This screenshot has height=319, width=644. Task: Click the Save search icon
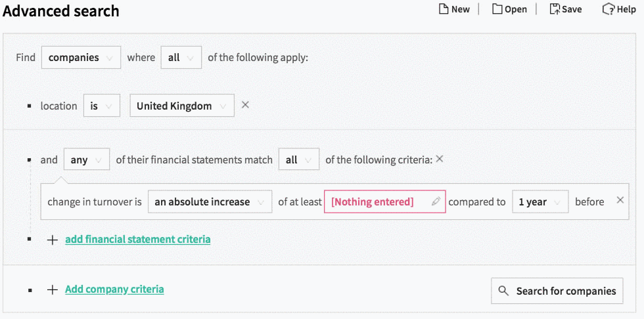[555, 9]
